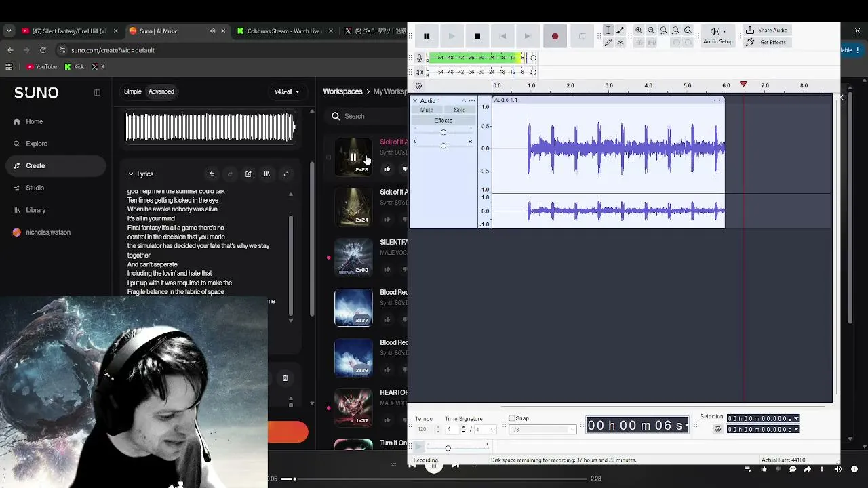
Task: Switch to Simple mode in Suno
Action: [133, 91]
